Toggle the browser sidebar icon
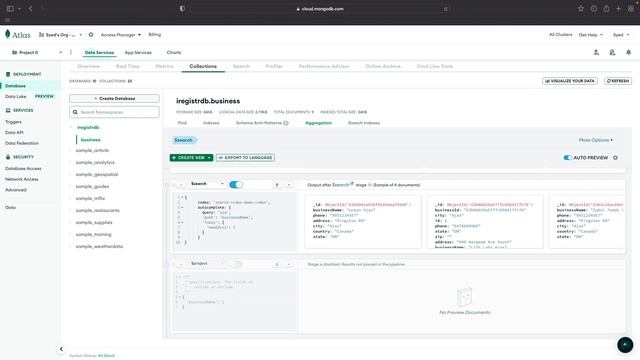This screenshot has height=360, width=640. 10,9
